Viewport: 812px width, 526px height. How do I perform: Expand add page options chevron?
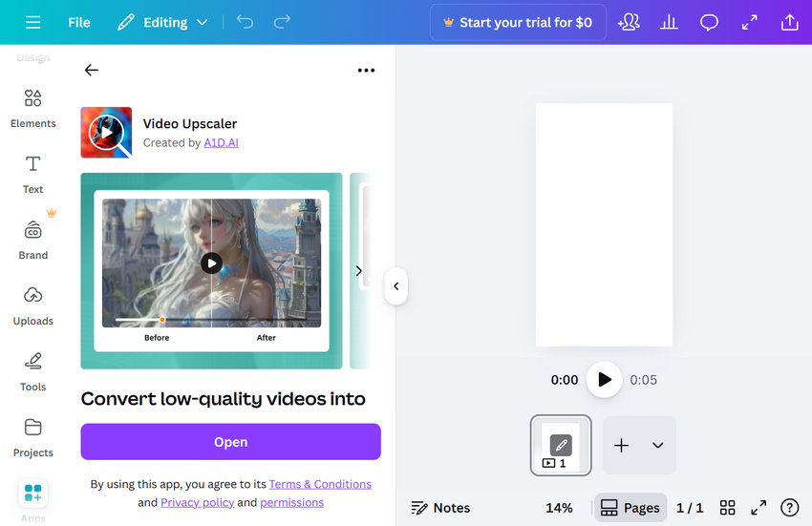[x=657, y=445]
